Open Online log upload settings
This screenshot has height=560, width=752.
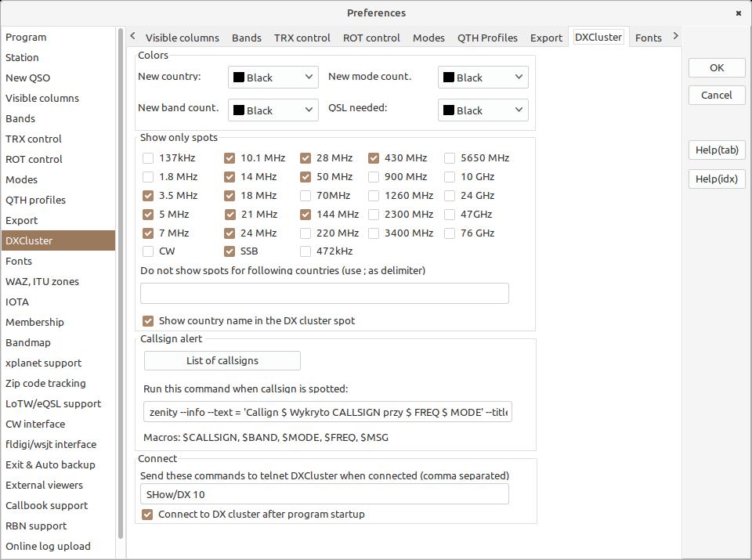59,547
